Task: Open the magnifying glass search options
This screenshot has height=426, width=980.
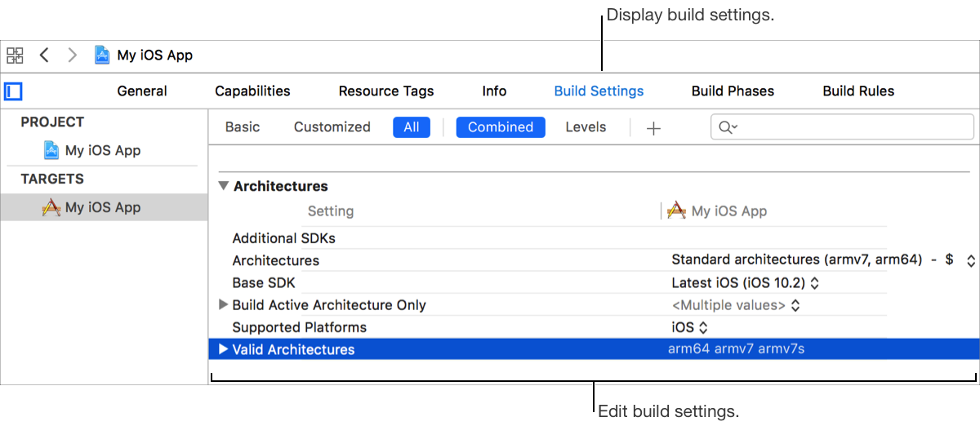Action: pos(727,127)
